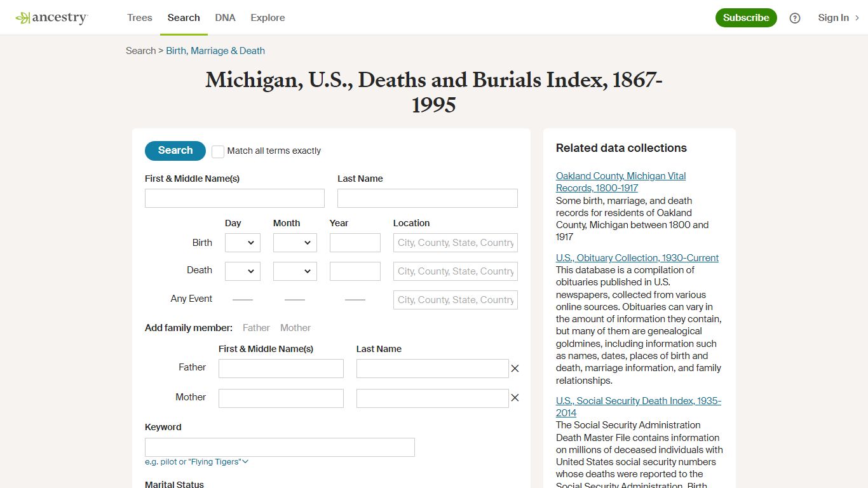Viewport: 868px width, 488px height.
Task: Click Mother's First & Middle Name field
Action: click(x=281, y=398)
